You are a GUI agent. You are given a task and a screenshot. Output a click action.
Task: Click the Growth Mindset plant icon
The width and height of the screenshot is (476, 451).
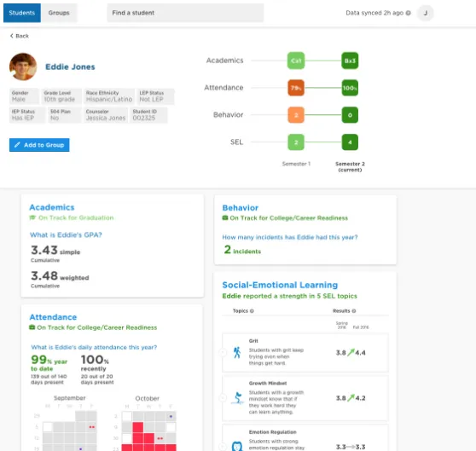[238, 398]
